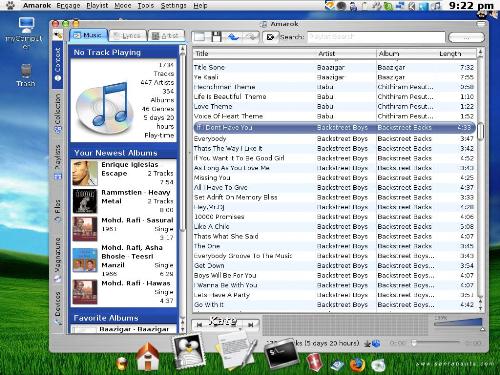This screenshot has width=500, height=375.
Task: Launch the Home folder icon in the dock
Action: [148, 357]
